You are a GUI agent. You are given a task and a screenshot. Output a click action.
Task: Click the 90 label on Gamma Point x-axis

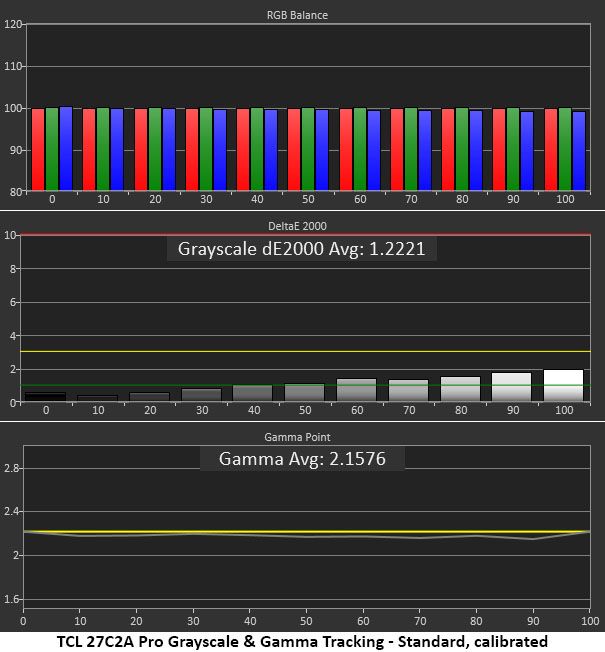point(533,621)
